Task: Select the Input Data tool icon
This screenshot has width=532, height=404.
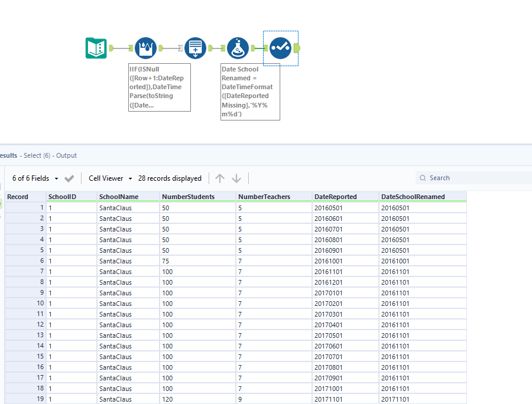Action: 96,48
